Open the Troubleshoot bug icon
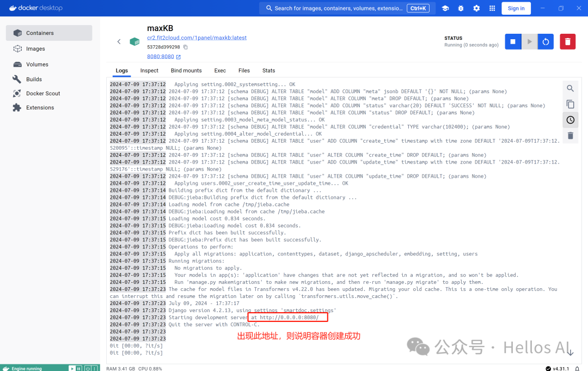The image size is (588, 371). (x=461, y=8)
